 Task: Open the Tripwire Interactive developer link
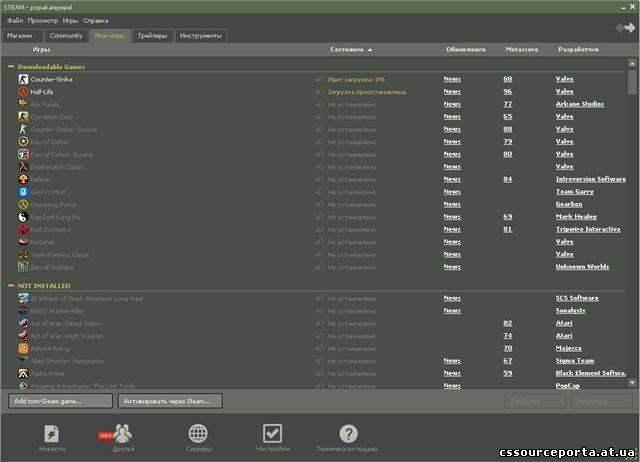[x=588, y=229]
